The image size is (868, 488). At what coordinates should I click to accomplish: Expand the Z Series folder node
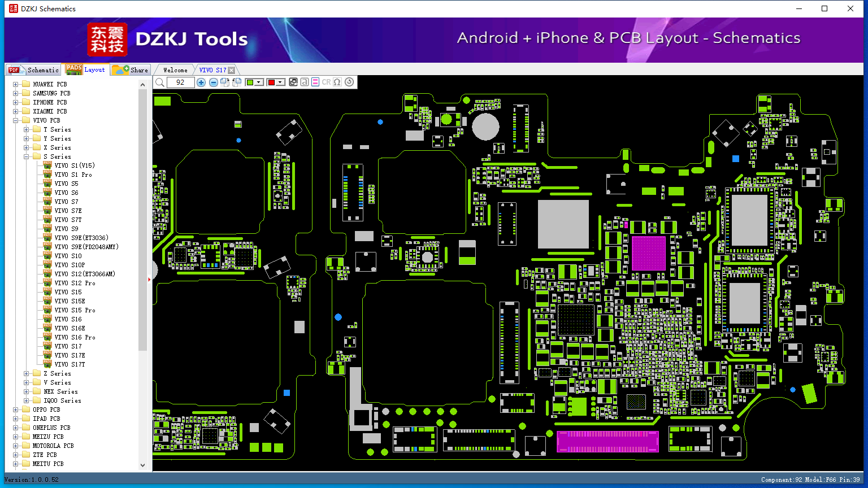pos(27,373)
